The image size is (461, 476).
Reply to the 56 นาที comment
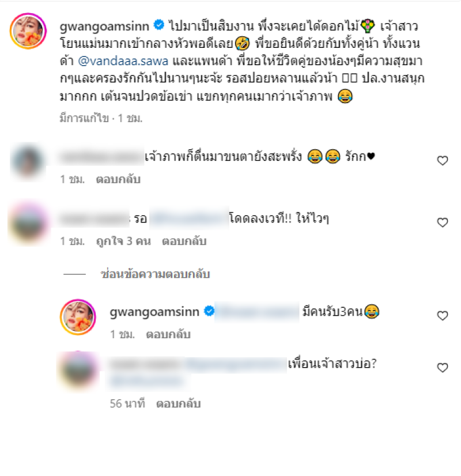179,403
